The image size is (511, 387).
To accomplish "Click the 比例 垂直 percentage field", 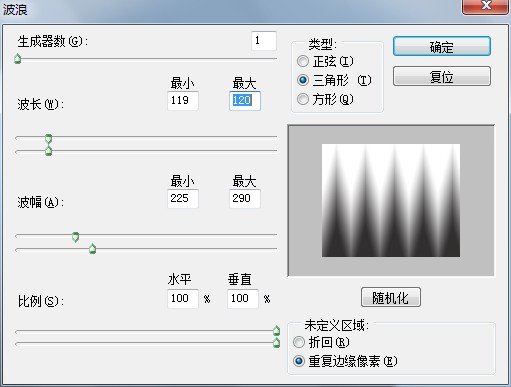I will (x=243, y=298).
